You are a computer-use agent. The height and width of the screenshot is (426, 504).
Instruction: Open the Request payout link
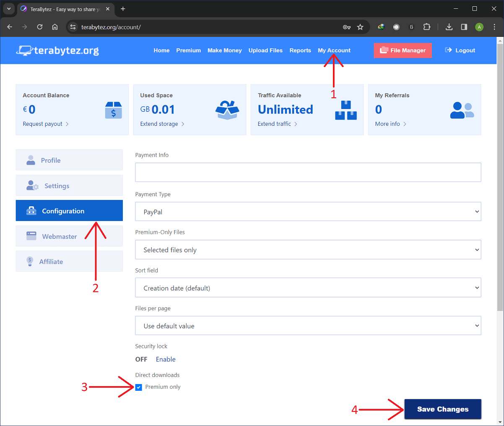pyautogui.click(x=42, y=124)
